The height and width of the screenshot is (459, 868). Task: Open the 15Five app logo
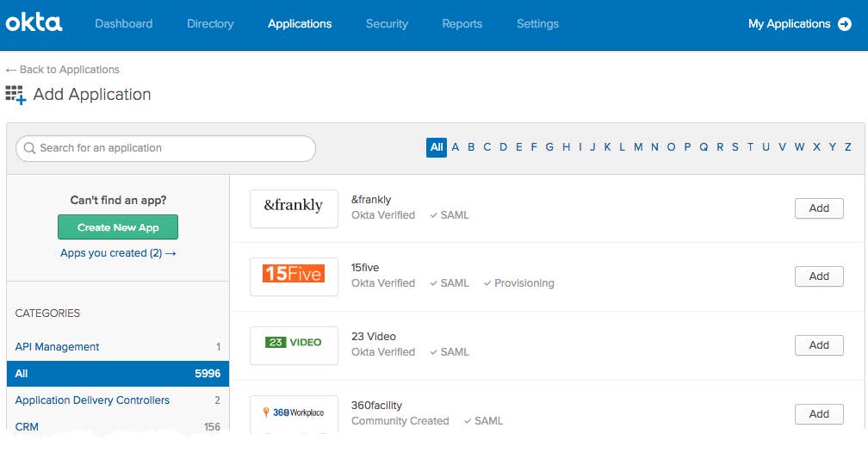(294, 276)
